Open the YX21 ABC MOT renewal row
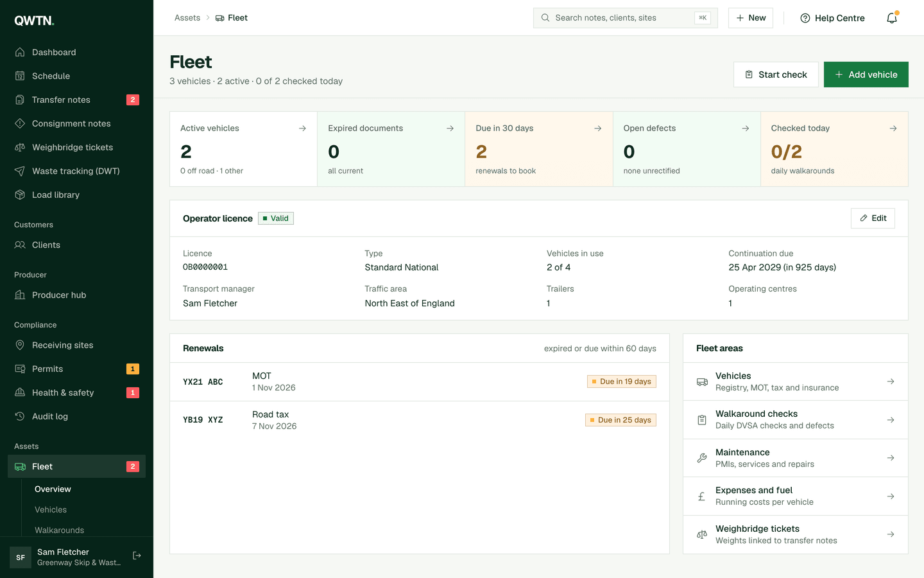The image size is (924, 578). pos(420,381)
